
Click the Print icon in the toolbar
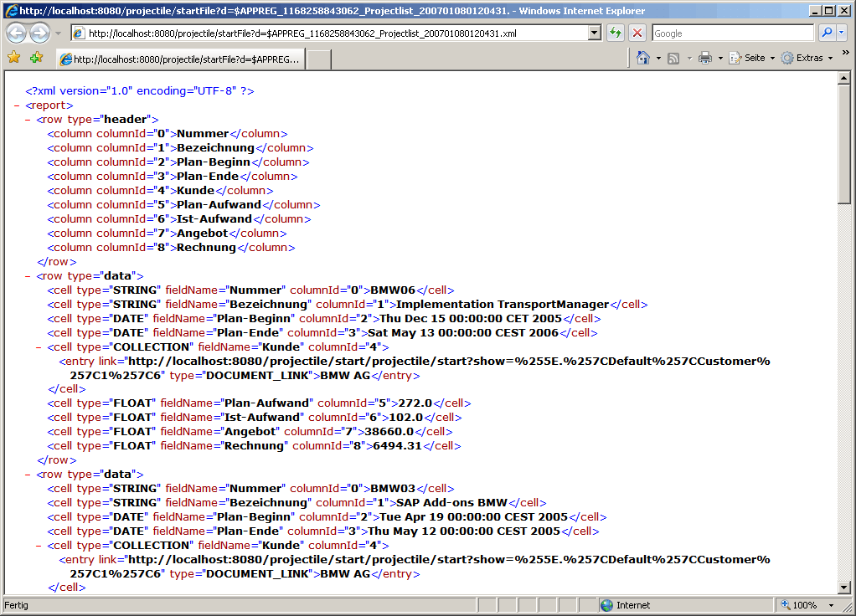click(705, 58)
